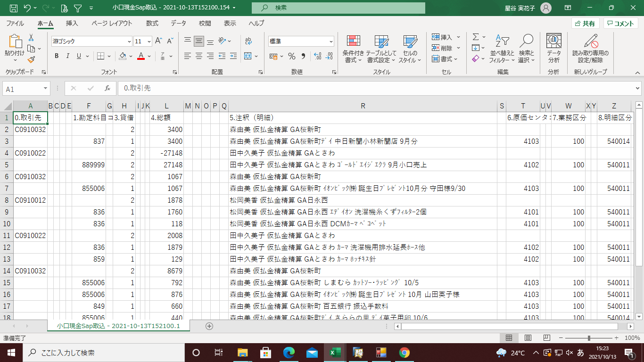Open the number format dropdown
Image resolution: width=644 pixels, height=362 pixels.
pos(330,41)
